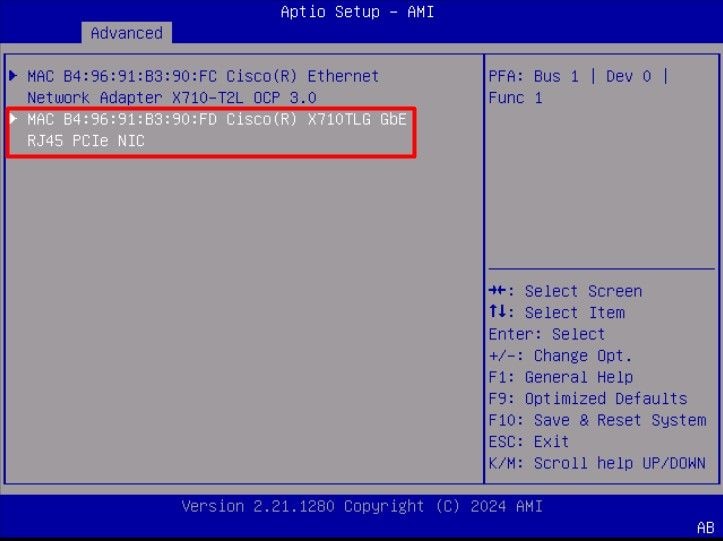723x541 pixels.
Task: Click the Enter: Select hint
Action: (547, 334)
